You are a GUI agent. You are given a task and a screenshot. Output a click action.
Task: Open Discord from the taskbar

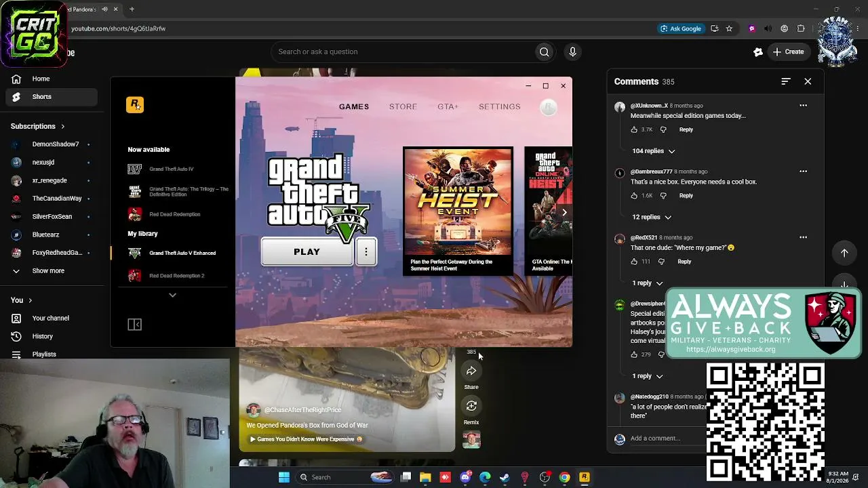tap(465, 477)
